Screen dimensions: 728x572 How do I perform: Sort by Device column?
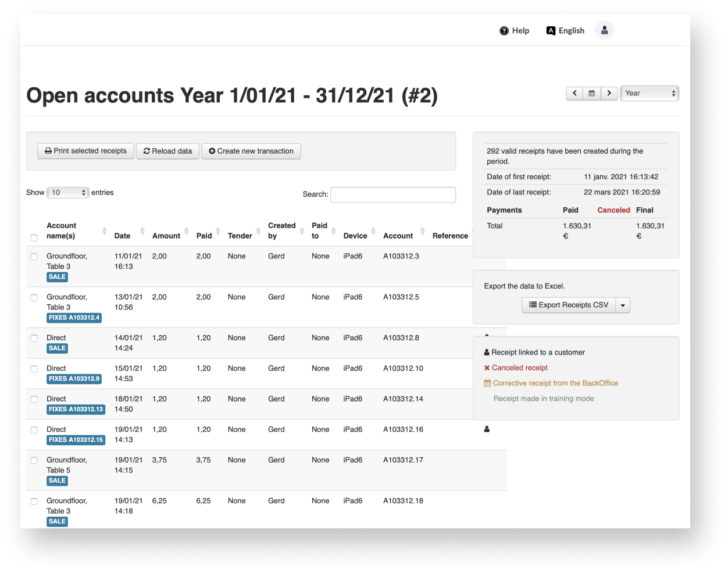point(359,236)
